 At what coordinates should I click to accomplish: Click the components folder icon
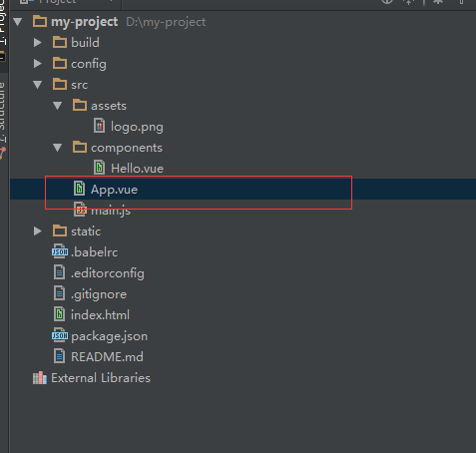tap(80, 147)
